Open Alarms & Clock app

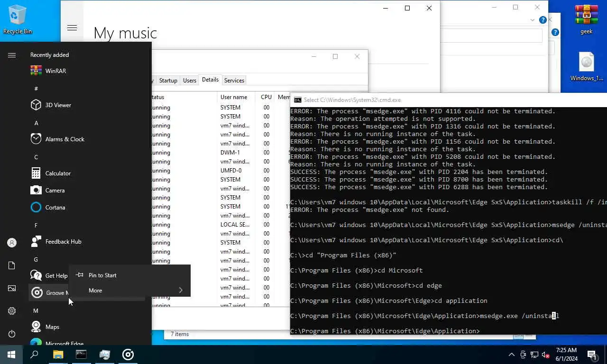pyautogui.click(x=88, y=139)
